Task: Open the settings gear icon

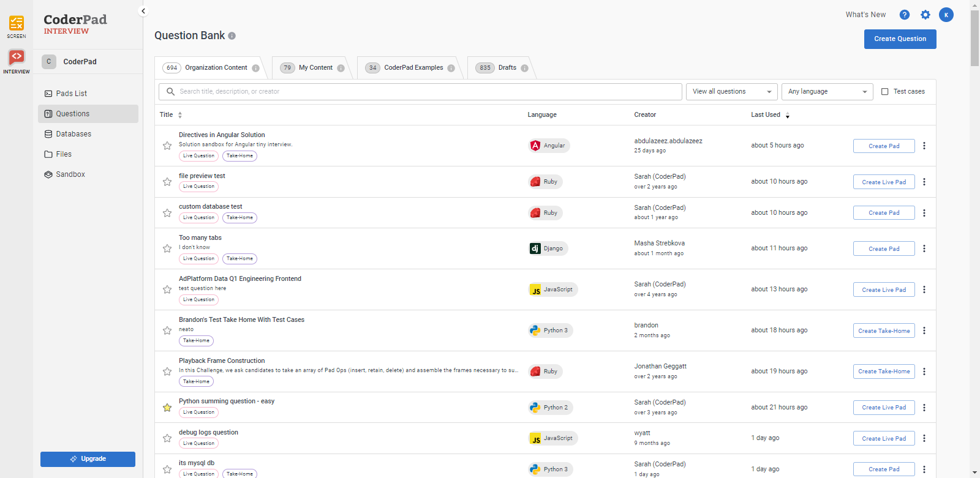Action: [x=925, y=15]
